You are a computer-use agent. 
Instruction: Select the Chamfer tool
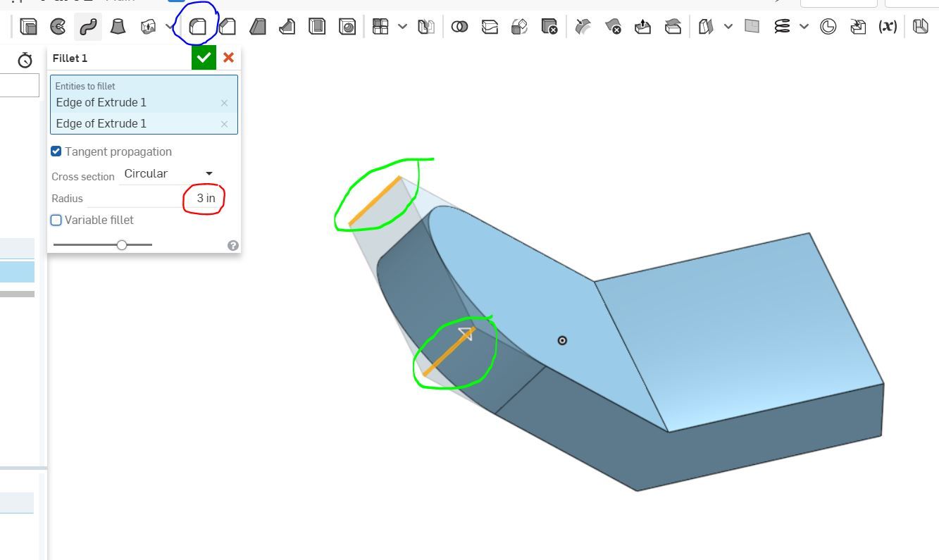tap(227, 26)
